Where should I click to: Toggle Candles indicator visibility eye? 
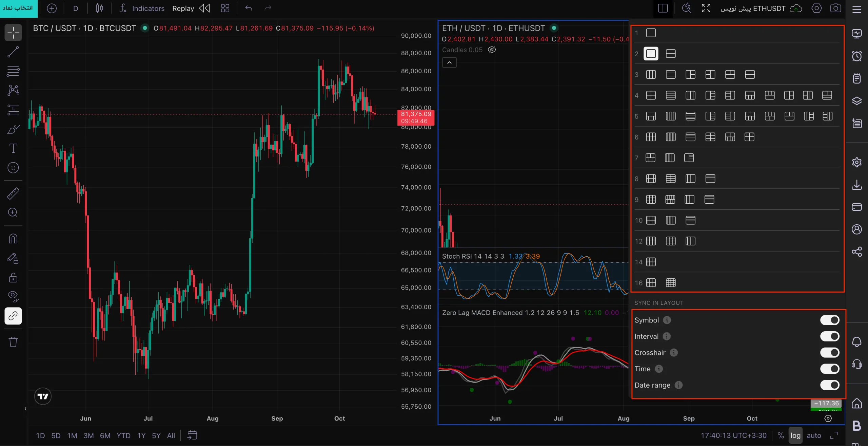tap(492, 50)
